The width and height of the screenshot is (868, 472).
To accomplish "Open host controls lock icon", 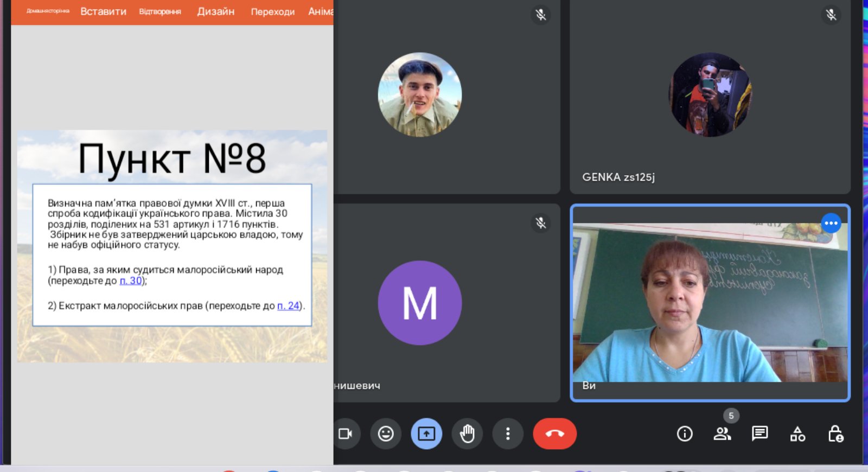I will pos(835,433).
